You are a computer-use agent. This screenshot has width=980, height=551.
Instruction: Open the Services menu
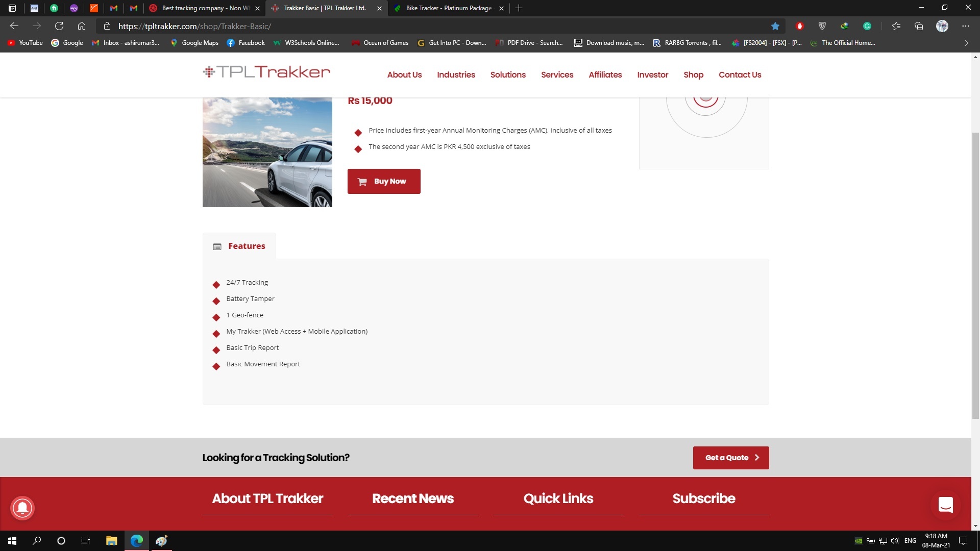pos(557,74)
